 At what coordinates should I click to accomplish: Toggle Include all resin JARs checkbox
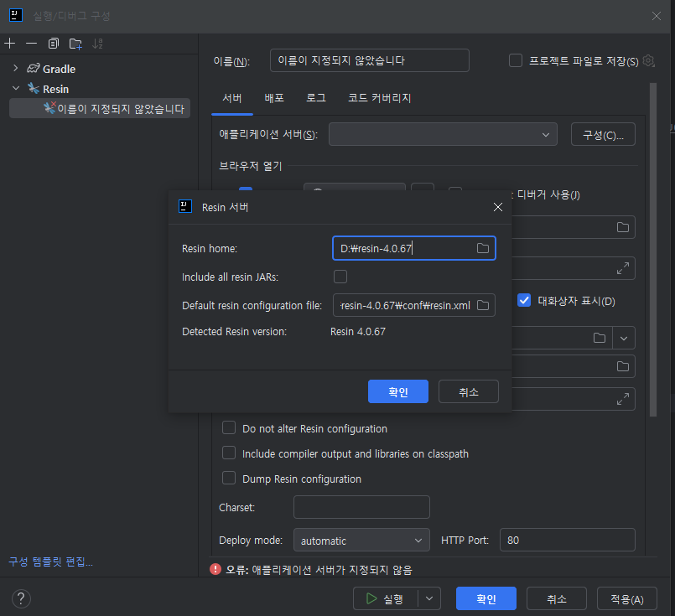click(340, 277)
